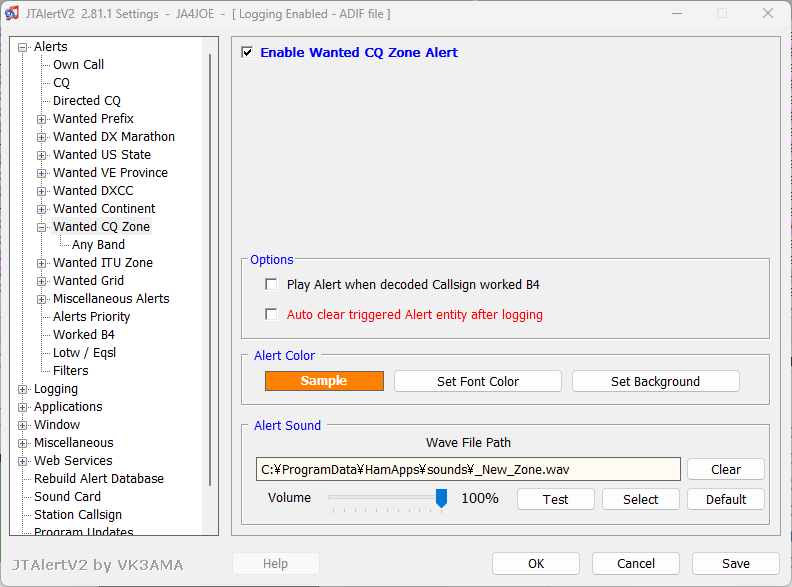Open Sound Card settings
The image size is (792, 587).
(x=67, y=497)
